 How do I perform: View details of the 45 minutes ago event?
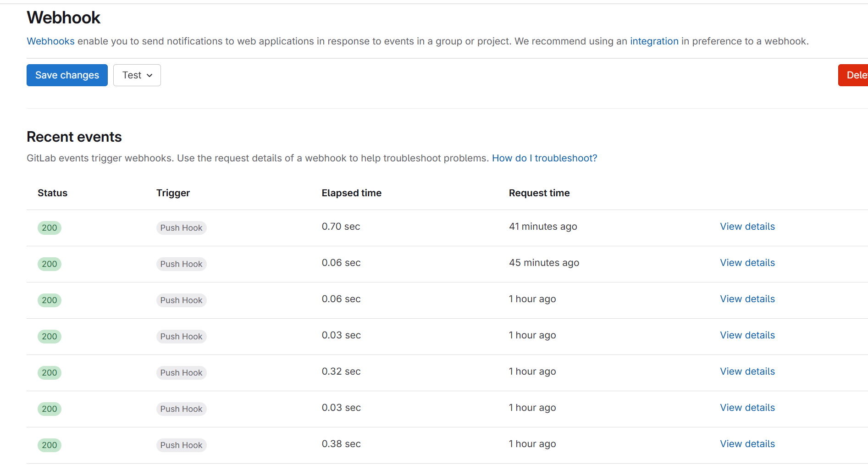(x=747, y=263)
